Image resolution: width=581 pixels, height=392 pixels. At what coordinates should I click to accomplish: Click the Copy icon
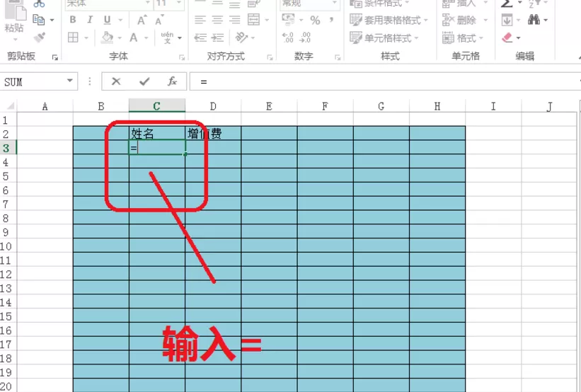click(38, 19)
